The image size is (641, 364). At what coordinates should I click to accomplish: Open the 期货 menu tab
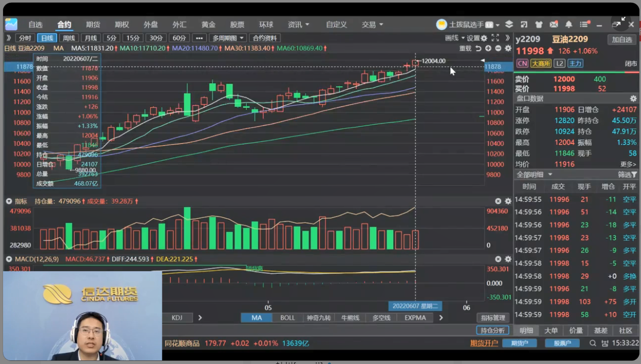[x=93, y=25]
